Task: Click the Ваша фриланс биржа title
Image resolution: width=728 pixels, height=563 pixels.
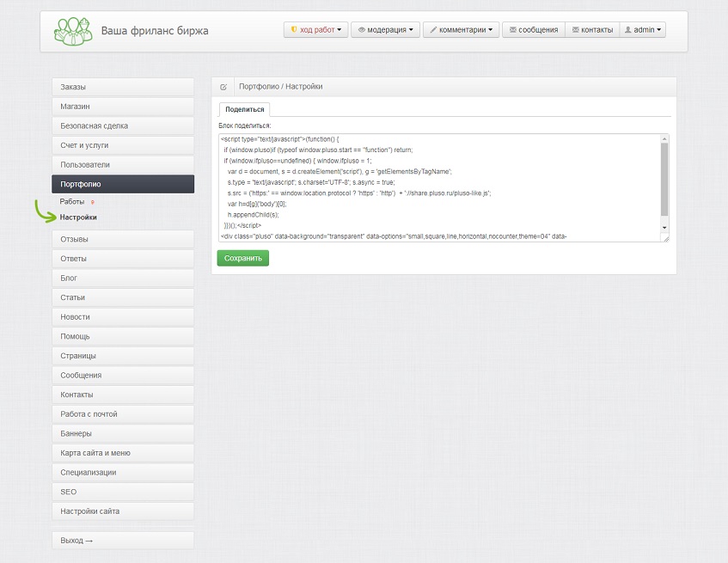Action: point(155,31)
